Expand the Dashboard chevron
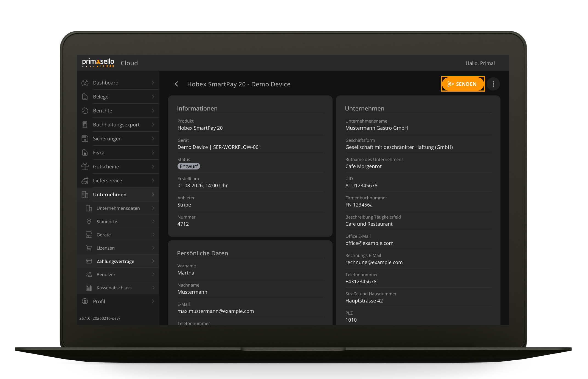 (153, 83)
